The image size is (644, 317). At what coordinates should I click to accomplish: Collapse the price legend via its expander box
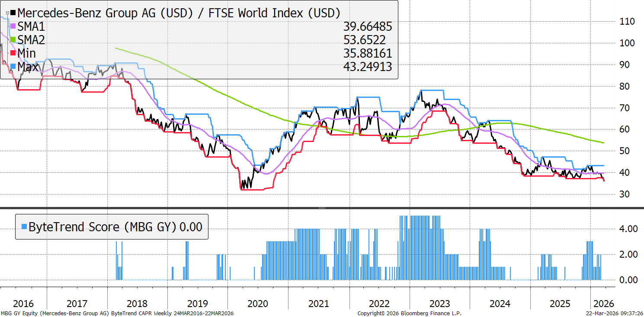(7, 13)
